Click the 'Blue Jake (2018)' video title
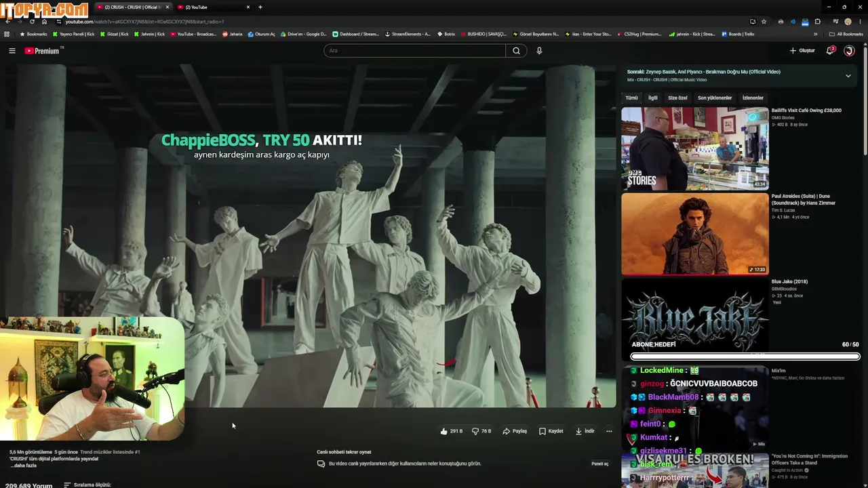 789,281
